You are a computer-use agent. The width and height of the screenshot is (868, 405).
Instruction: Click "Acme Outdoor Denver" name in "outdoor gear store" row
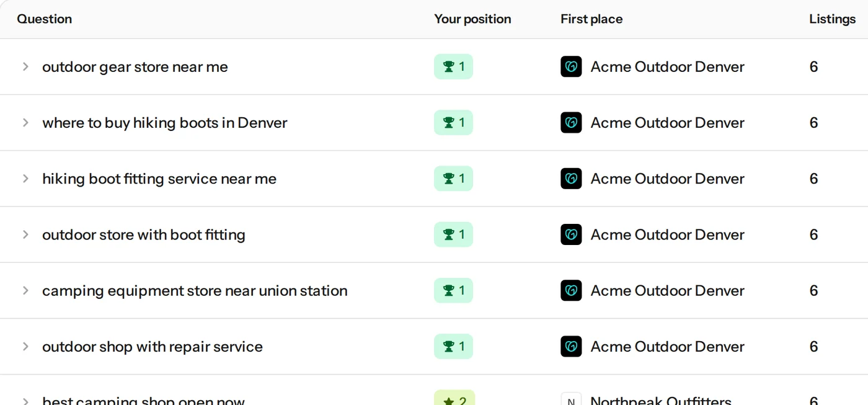coord(668,67)
